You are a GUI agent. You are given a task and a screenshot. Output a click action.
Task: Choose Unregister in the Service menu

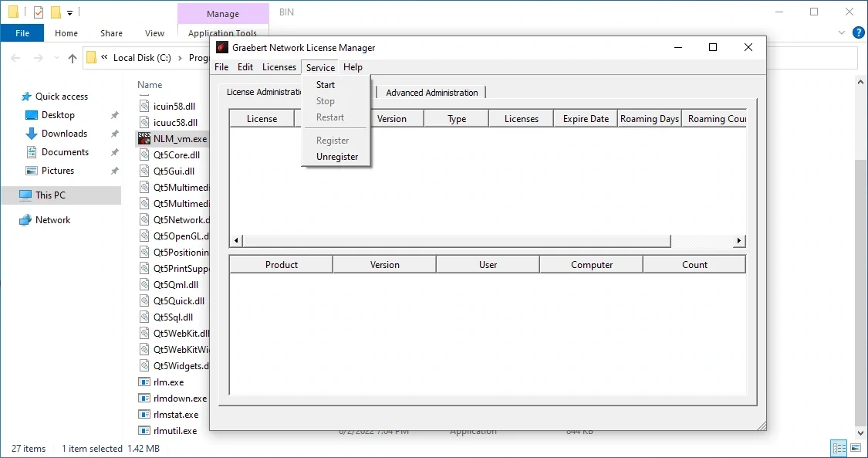[x=336, y=157]
